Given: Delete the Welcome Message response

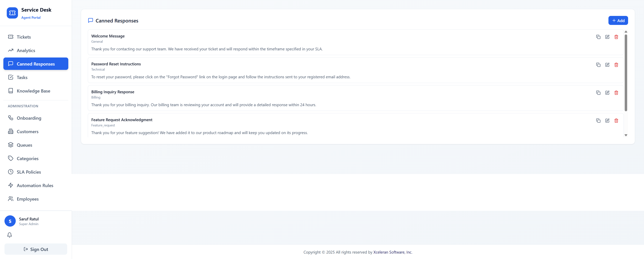Looking at the screenshot, I should 616,37.
